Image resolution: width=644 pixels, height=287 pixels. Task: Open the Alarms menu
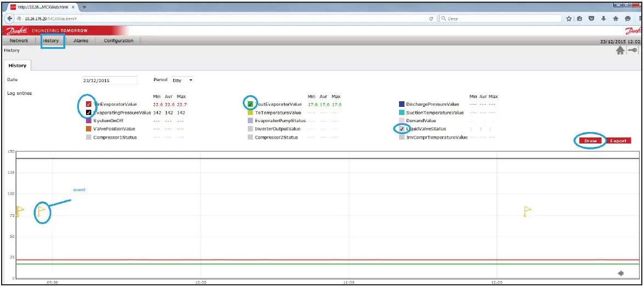[81, 41]
